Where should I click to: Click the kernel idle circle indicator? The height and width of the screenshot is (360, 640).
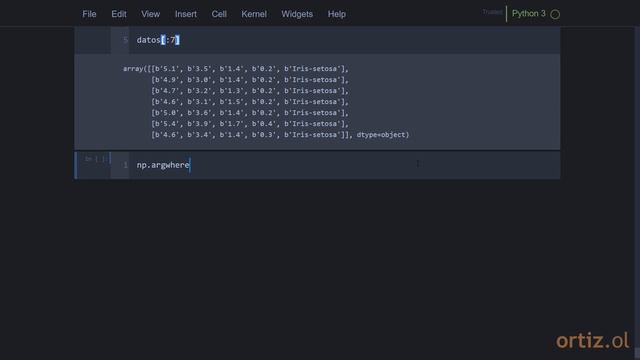pyautogui.click(x=555, y=14)
